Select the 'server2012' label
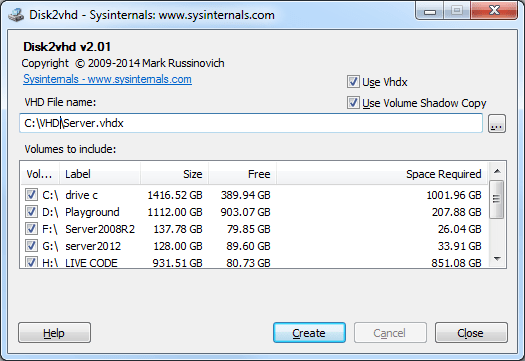This screenshot has height=361, width=525. (x=93, y=246)
